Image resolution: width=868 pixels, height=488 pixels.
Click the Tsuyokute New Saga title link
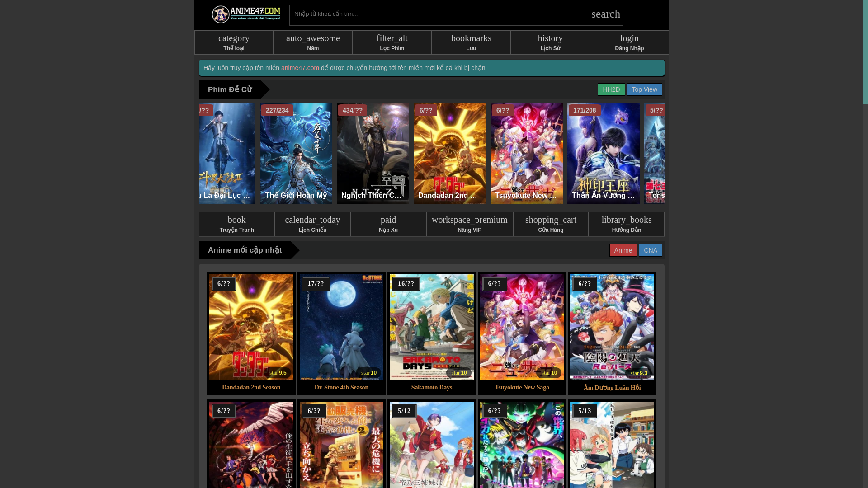click(522, 388)
